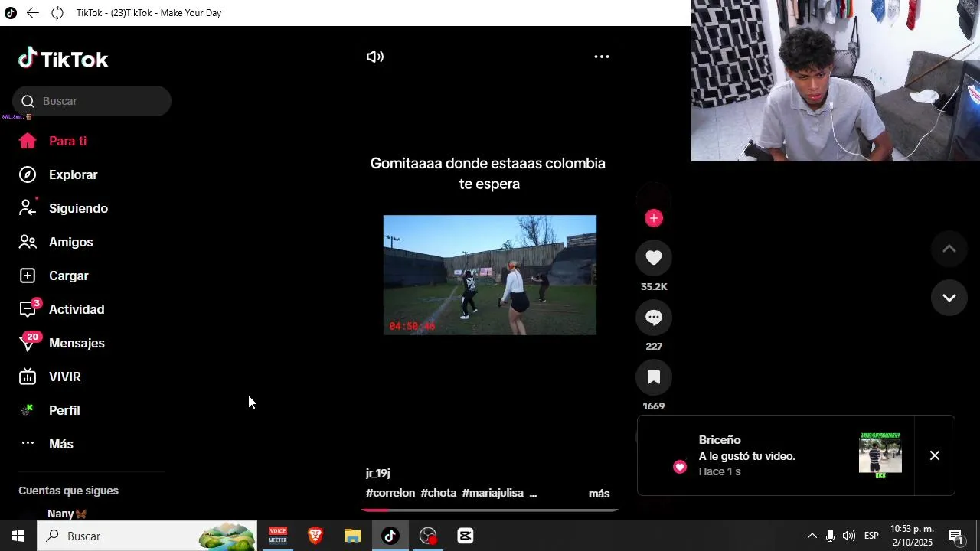Open the jr_19j creator profile
The image size is (980, 551).
[378, 473]
